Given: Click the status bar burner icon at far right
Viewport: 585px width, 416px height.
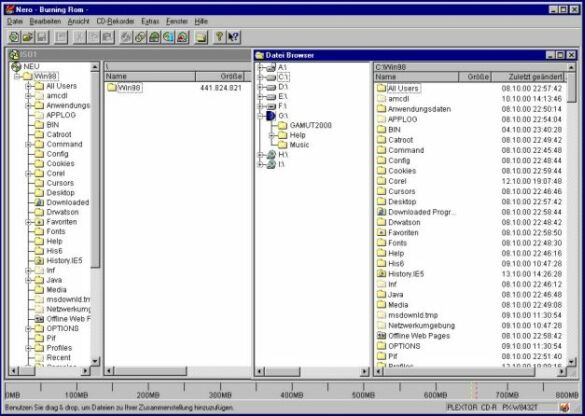Looking at the screenshot, I should [x=565, y=407].
